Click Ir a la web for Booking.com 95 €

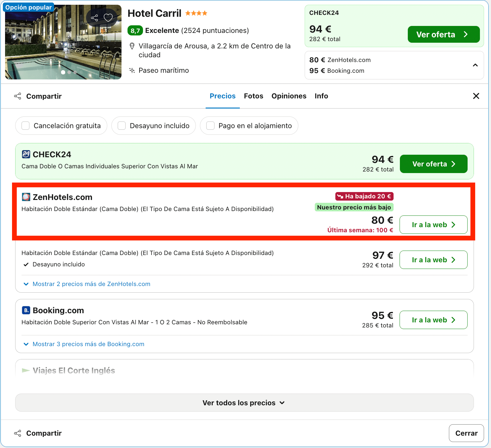[x=434, y=320]
